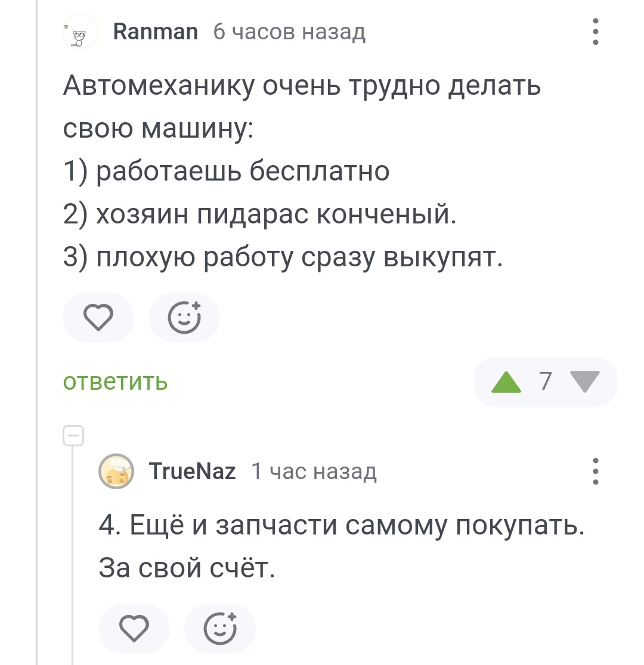Collapse the reply thread with the minus box
The width and height of the screenshot is (644, 665).
(x=73, y=436)
